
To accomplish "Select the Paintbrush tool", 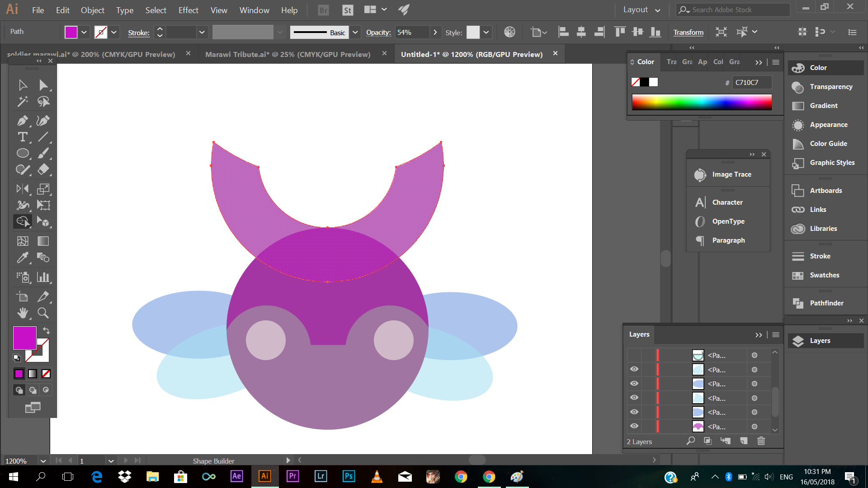I will point(43,154).
